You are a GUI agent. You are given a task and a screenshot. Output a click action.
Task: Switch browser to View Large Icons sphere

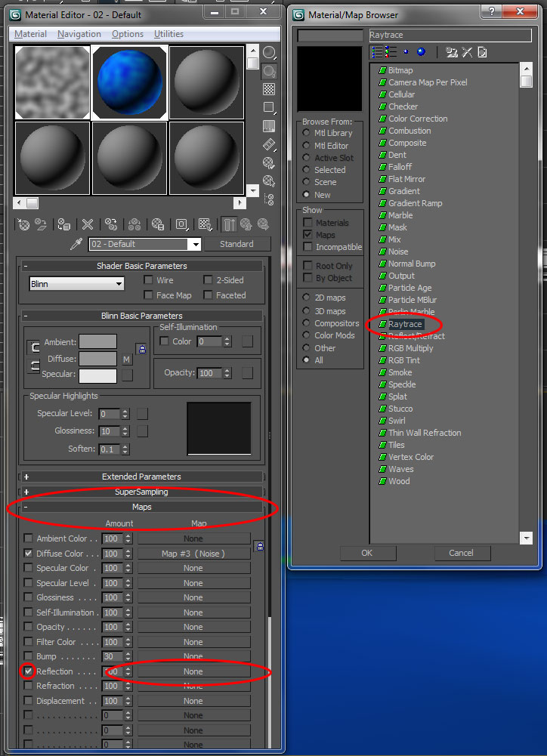tap(421, 52)
